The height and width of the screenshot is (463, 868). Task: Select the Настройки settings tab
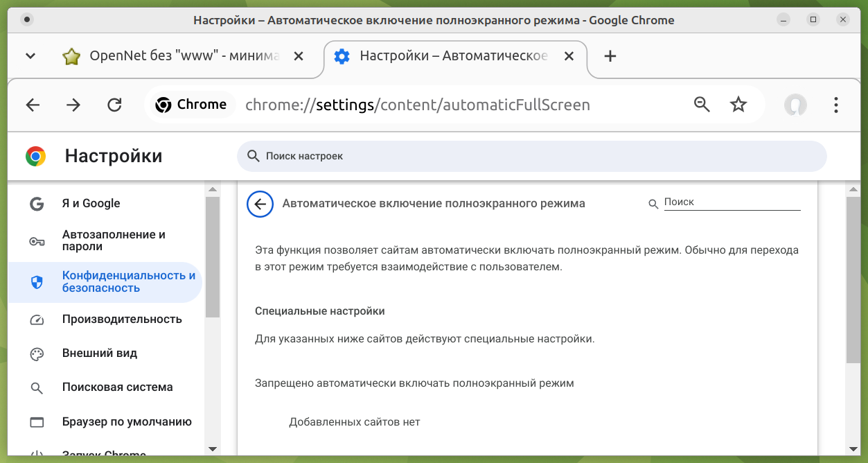(455, 56)
